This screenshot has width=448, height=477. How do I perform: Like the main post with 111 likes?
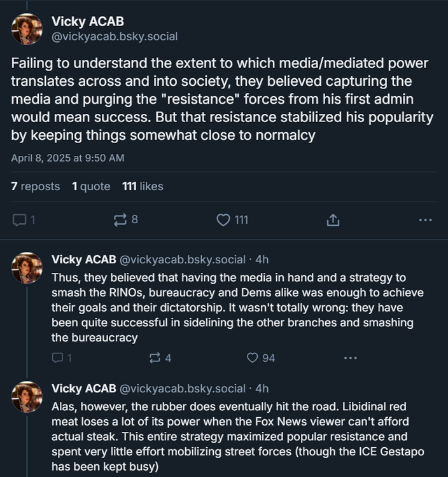pyautogui.click(x=232, y=220)
